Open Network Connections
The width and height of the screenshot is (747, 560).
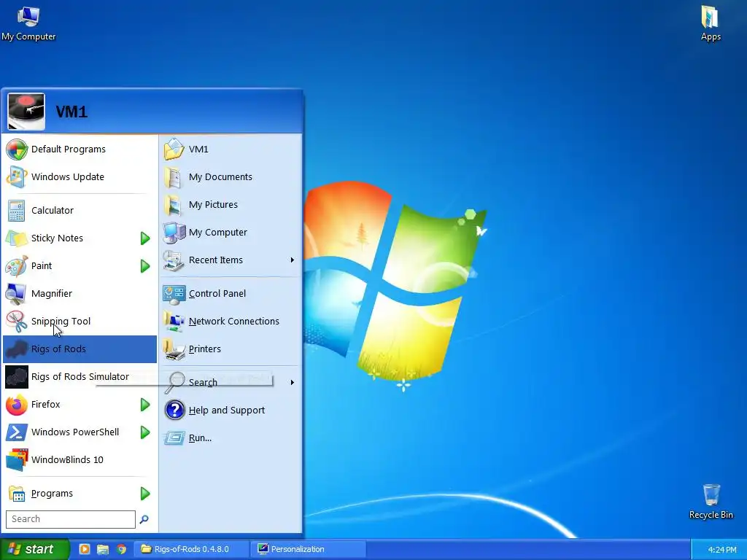pyautogui.click(x=230, y=322)
